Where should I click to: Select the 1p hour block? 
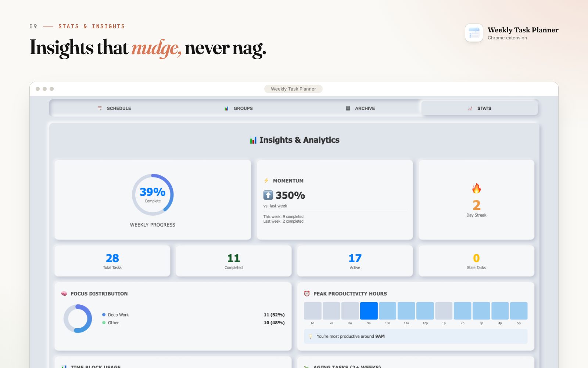coord(444,311)
